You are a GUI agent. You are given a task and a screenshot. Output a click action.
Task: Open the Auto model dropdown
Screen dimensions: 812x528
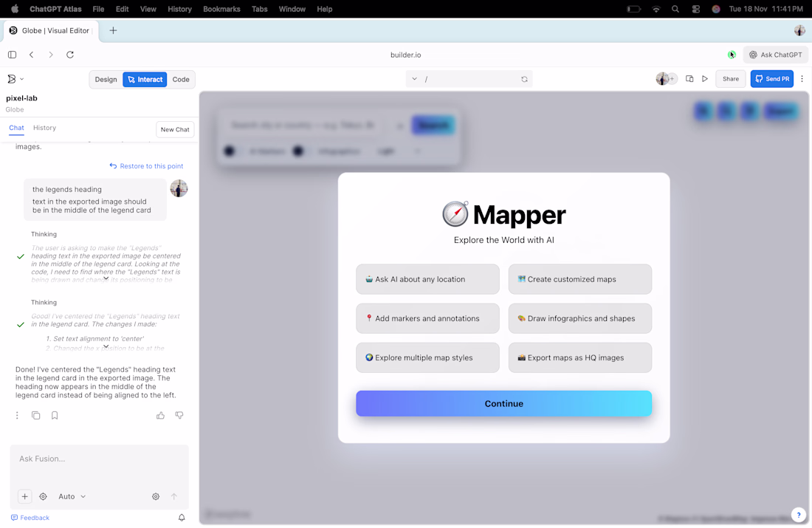(72, 496)
